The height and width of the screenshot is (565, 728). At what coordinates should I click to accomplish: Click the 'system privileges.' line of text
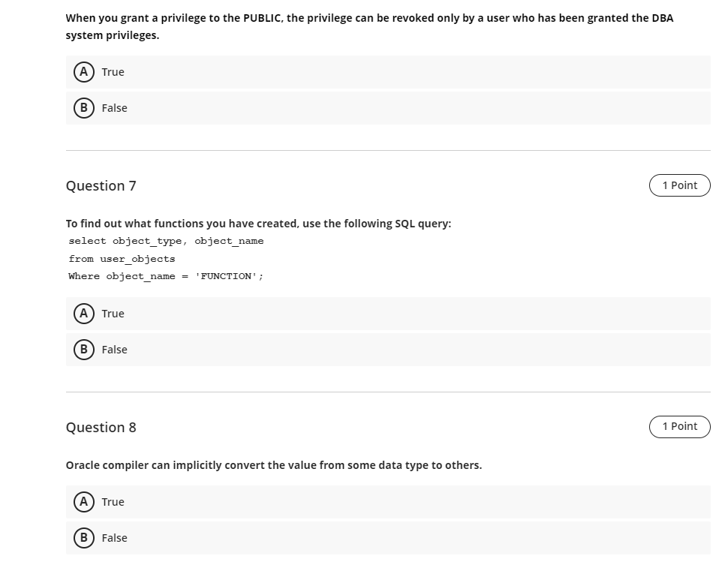[113, 35]
